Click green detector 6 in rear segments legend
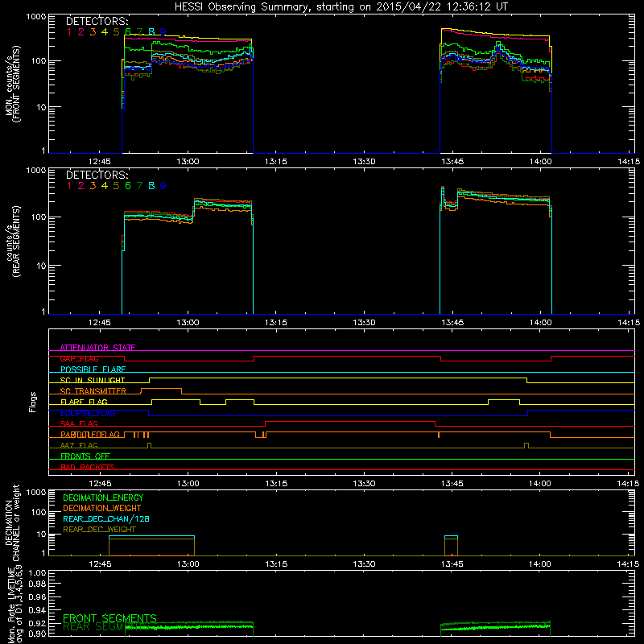The height and width of the screenshot is (644, 644). click(x=128, y=186)
